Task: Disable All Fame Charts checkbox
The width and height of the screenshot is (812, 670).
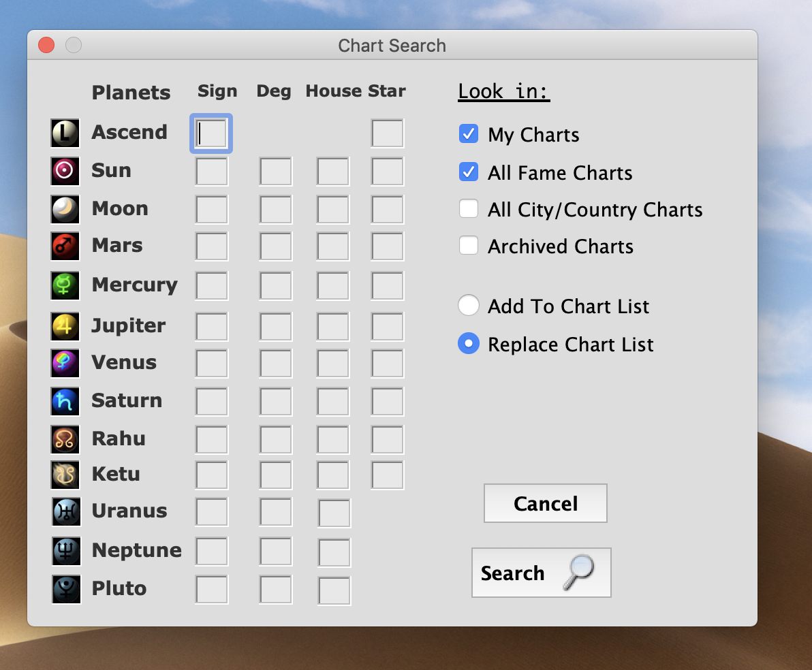Action: 469,172
